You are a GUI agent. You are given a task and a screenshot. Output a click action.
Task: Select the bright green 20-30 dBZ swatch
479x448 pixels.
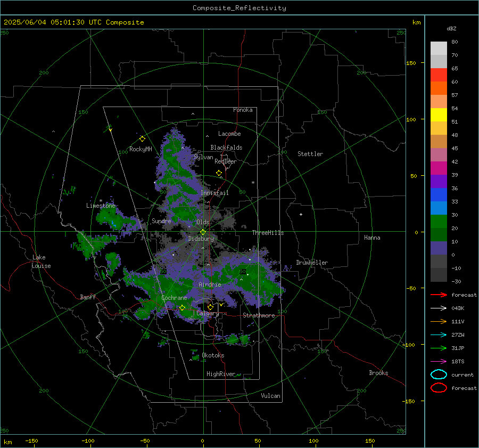pyautogui.click(x=439, y=222)
